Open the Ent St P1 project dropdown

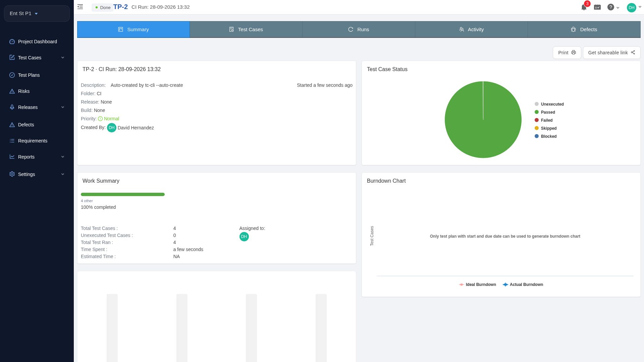37,13
